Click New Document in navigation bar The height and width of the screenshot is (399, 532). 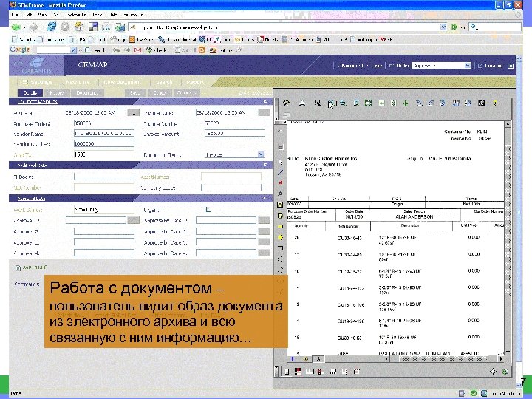pos(123,82)
